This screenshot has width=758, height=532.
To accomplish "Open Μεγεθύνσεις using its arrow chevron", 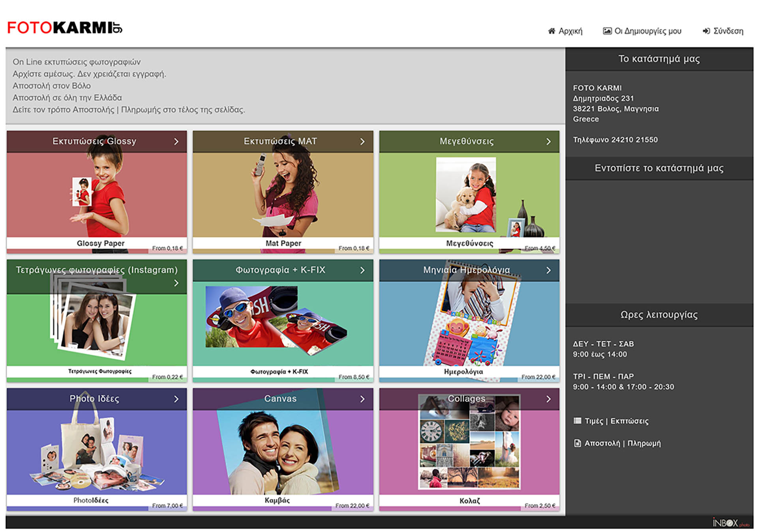I will (548, 142).
